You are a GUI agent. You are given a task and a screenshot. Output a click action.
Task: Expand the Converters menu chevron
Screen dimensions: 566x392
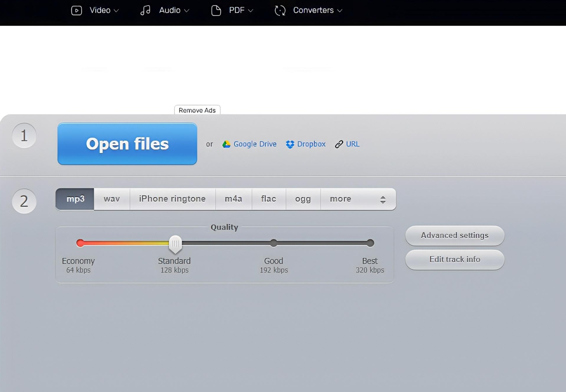coord(339,11)
